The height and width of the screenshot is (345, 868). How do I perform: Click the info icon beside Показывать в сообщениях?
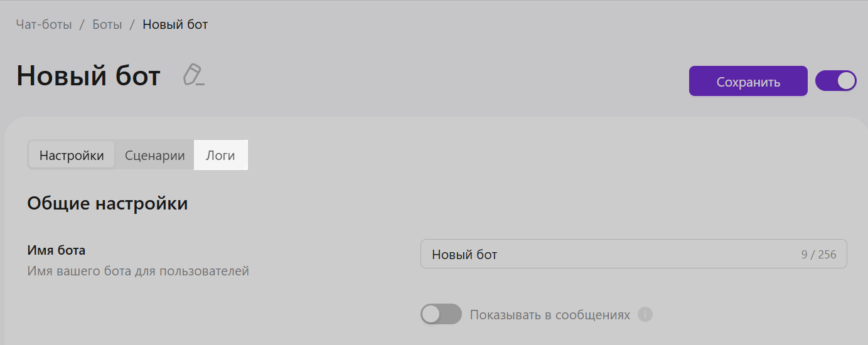tap(645, 314)
